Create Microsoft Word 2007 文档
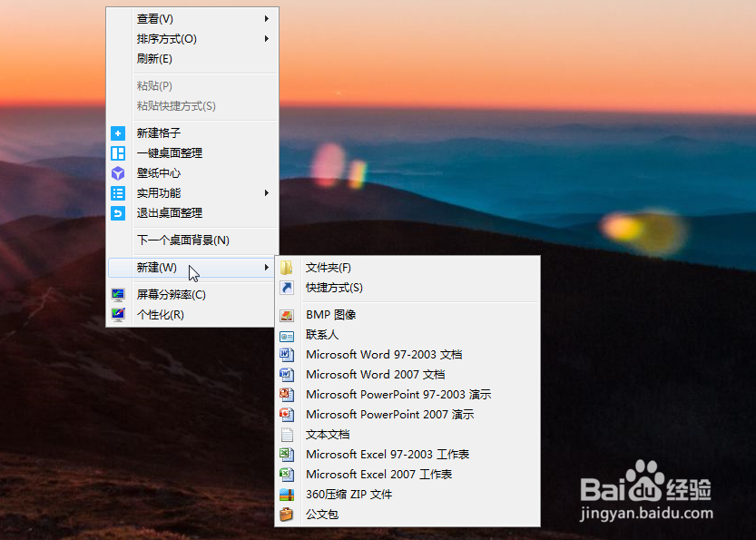 (x=407, y=375)
